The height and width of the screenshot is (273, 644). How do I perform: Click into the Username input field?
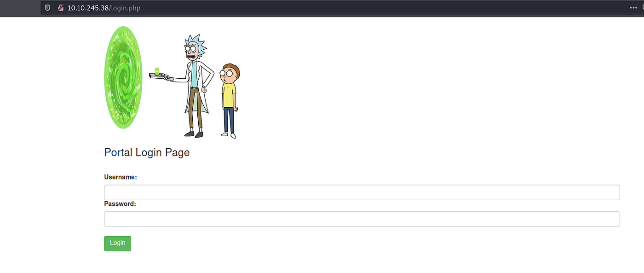pyautogui.click(x=362, y=192)
